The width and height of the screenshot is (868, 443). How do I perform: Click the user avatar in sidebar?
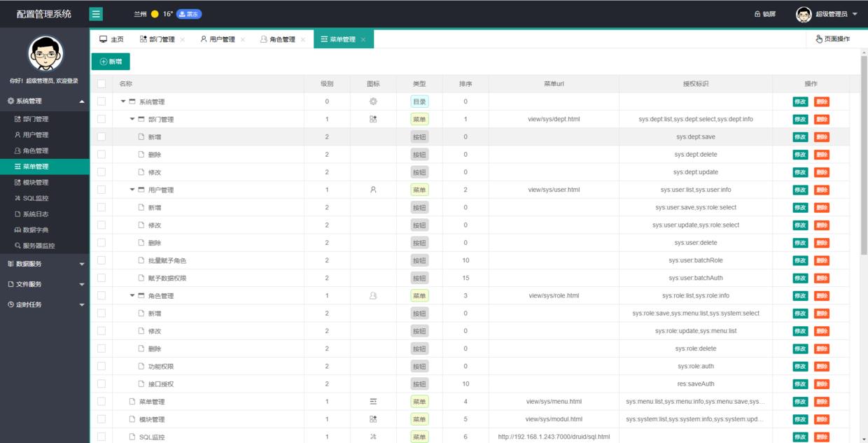(45, 53)
